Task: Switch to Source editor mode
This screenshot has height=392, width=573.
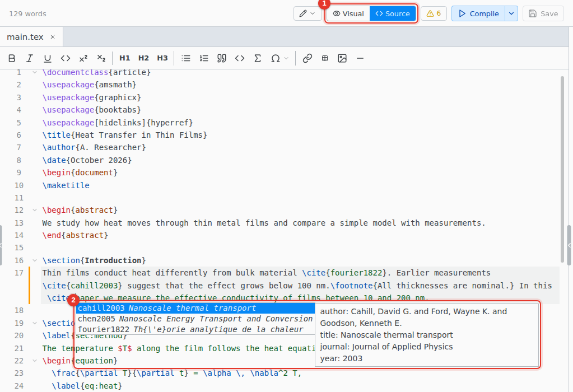Action: tap(393, 13)
